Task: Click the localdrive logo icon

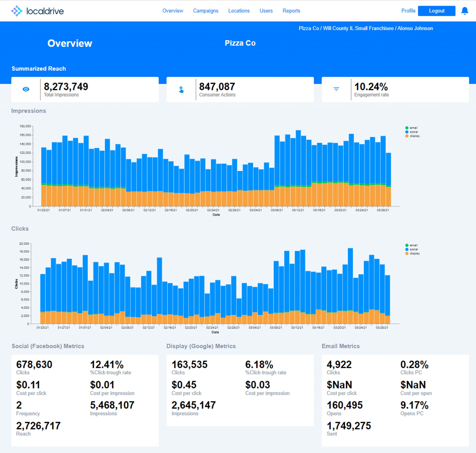Action: click(17, 11)
